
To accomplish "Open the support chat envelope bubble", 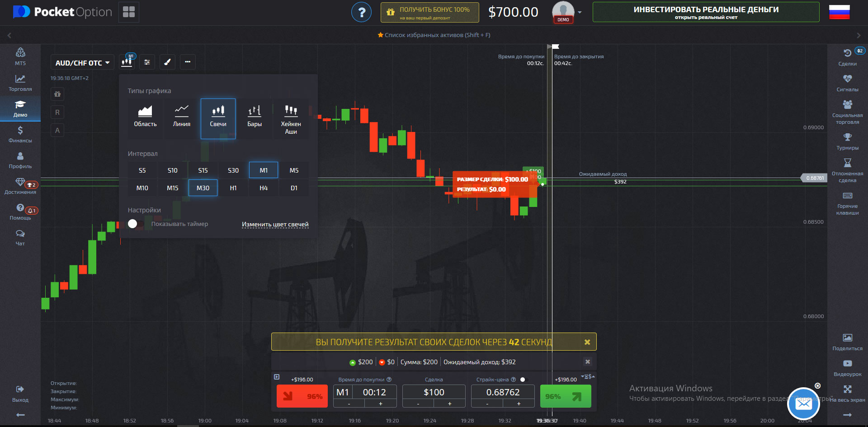I will click(803, 404).
